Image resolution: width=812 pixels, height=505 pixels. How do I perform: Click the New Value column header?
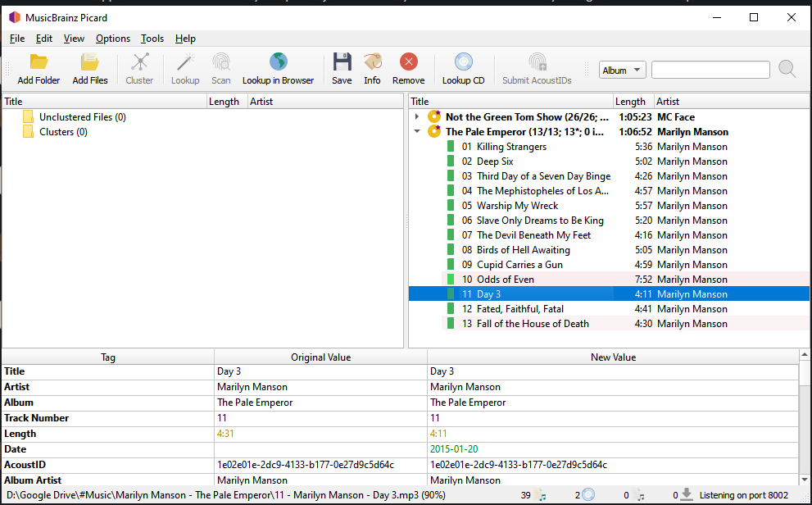click(x=613, y=357)
